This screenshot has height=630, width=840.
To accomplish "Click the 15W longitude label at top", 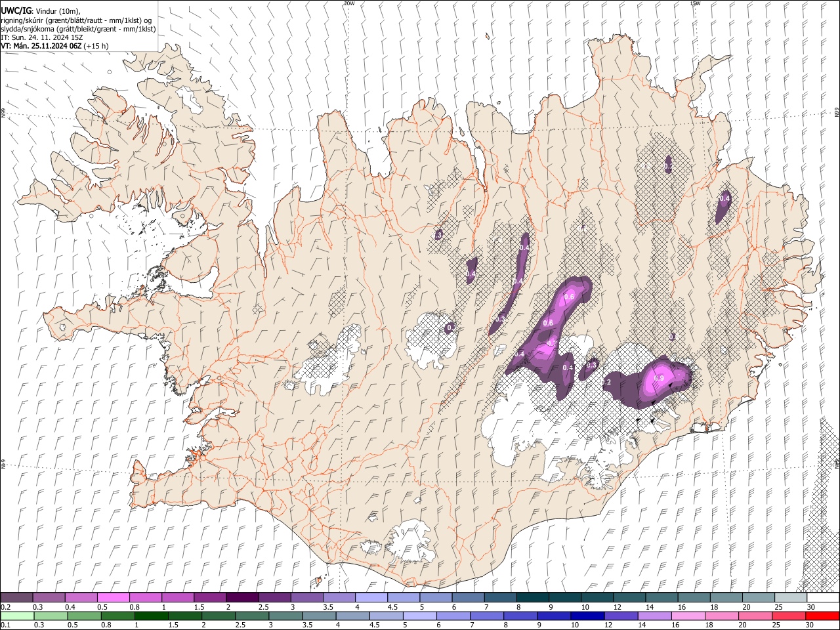I will 696,3.
